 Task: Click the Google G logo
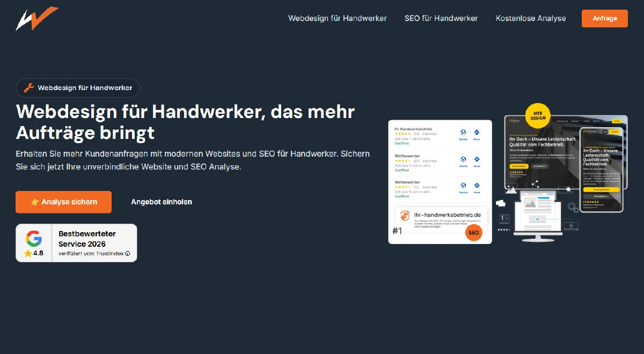pos(34,238)
